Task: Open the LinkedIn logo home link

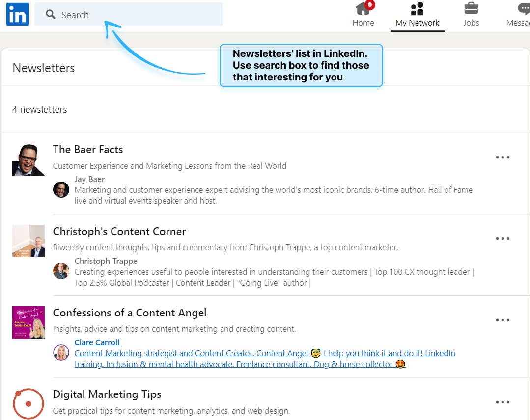Action: 18,14
